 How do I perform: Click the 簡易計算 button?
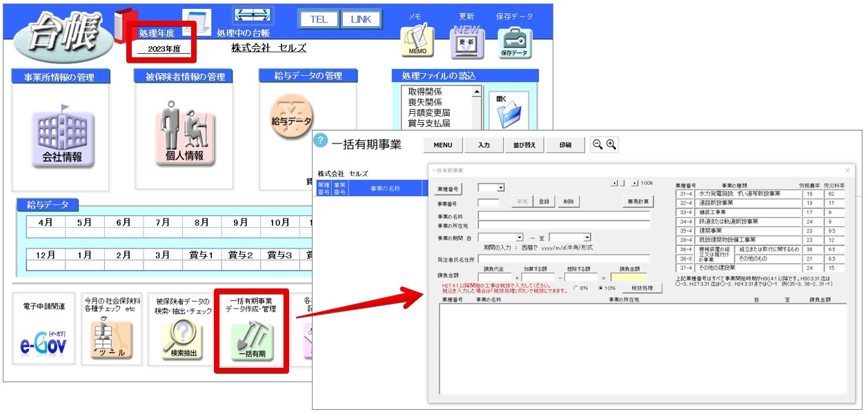coord(638,201)
